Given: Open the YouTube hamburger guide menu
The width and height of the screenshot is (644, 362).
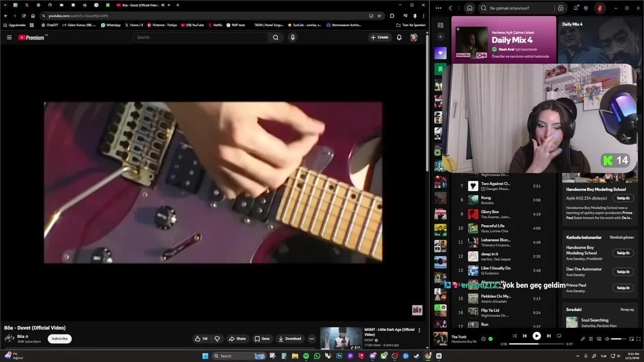Looking at the screenshot, I should (x=9, y=37).
